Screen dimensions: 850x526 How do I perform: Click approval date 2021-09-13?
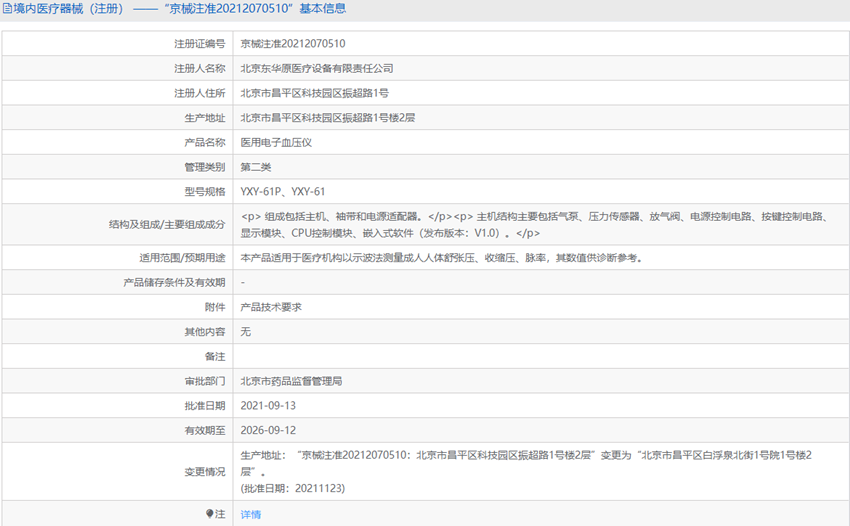268,406
